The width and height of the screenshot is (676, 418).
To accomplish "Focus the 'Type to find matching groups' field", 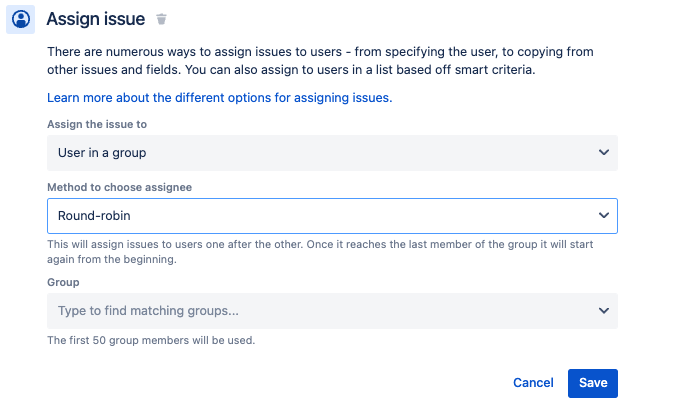I will point(332,311).
